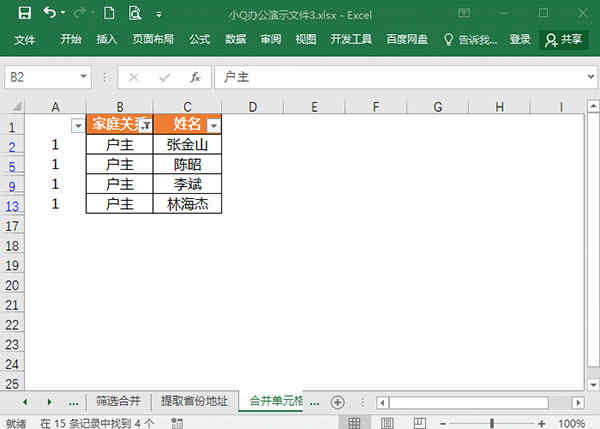Click the formula bar containing 户主
This screenshot has width=600, height=429.
pyautogui.click(x=400, y=77)
